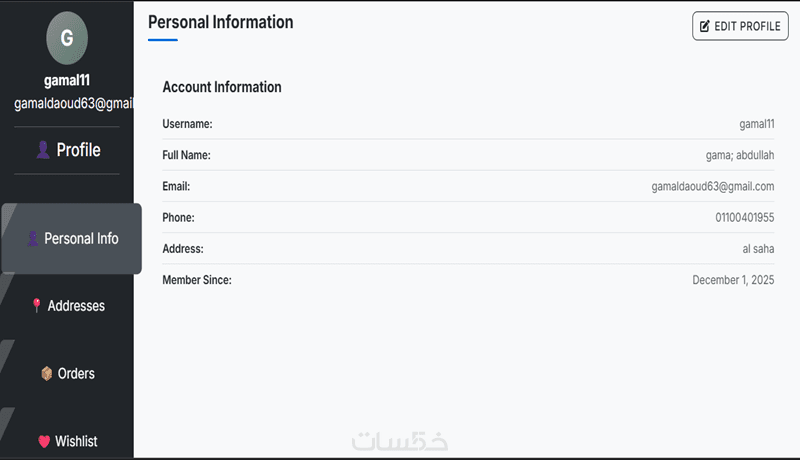This screenshot has height=460, width=800.
Task: Click the Personal Information page heading
Action: 221,22
